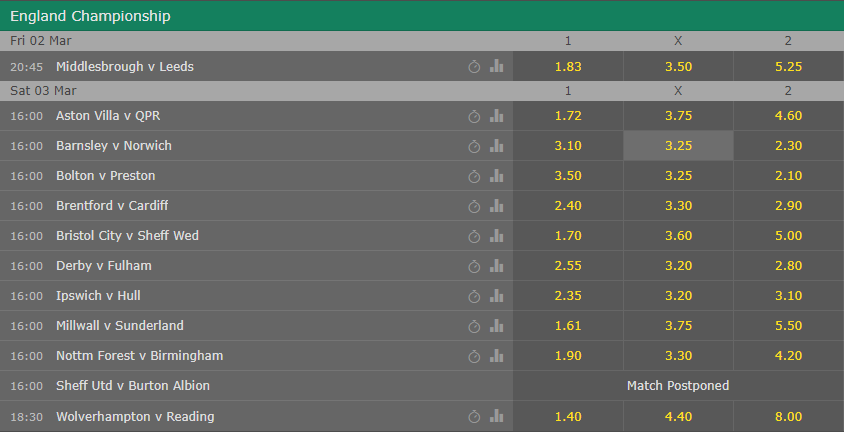Select 1.83 home odds for Middlesbrough
The width and height of the screenshot is (844, 432).
pyautogui.click(x=568, y=66)
